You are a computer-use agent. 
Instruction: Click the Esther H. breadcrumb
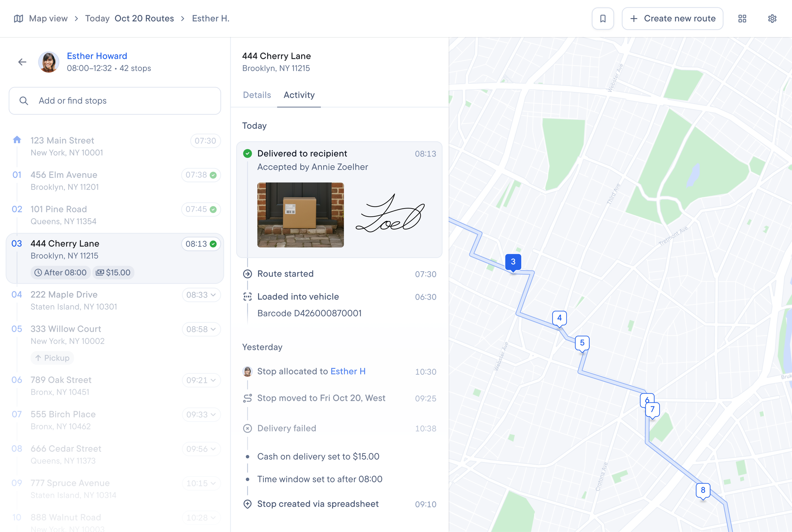(211, 18)
